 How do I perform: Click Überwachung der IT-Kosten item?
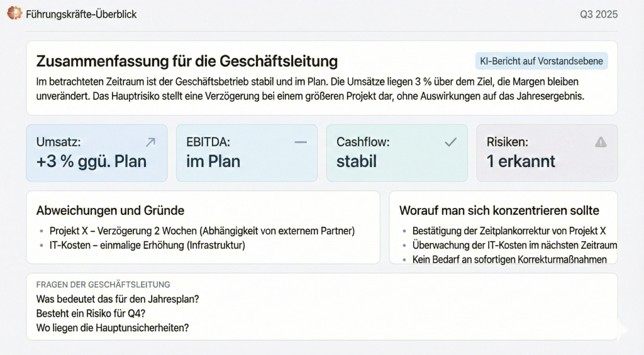point(514,245)
